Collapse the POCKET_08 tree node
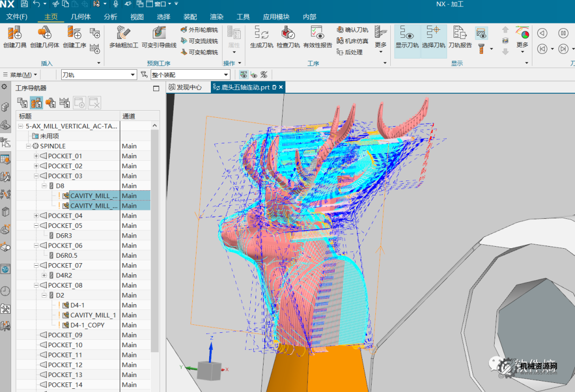This screenshot has width=575, height=392. tap(36, 285)
